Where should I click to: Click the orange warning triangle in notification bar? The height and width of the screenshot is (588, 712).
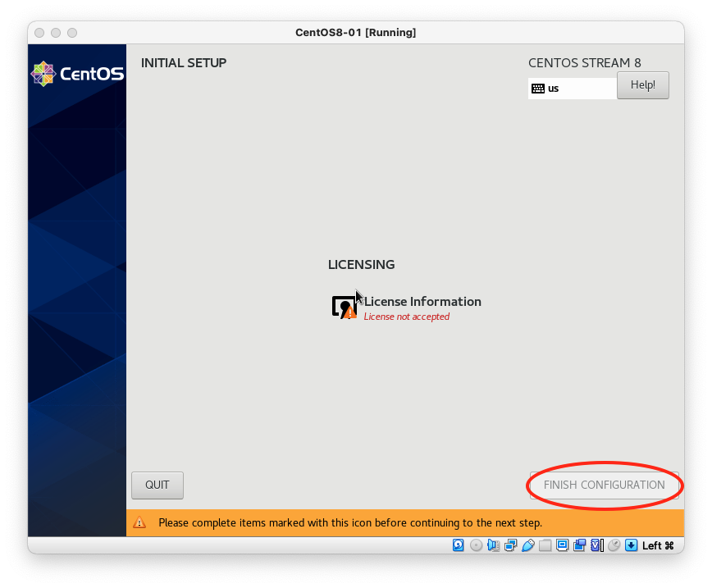pyautogui.click(x=139, y=522)
